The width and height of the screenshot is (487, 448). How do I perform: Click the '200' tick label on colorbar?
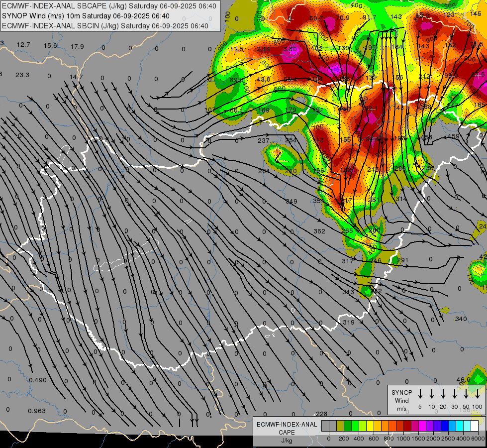[x=344, y=439]
